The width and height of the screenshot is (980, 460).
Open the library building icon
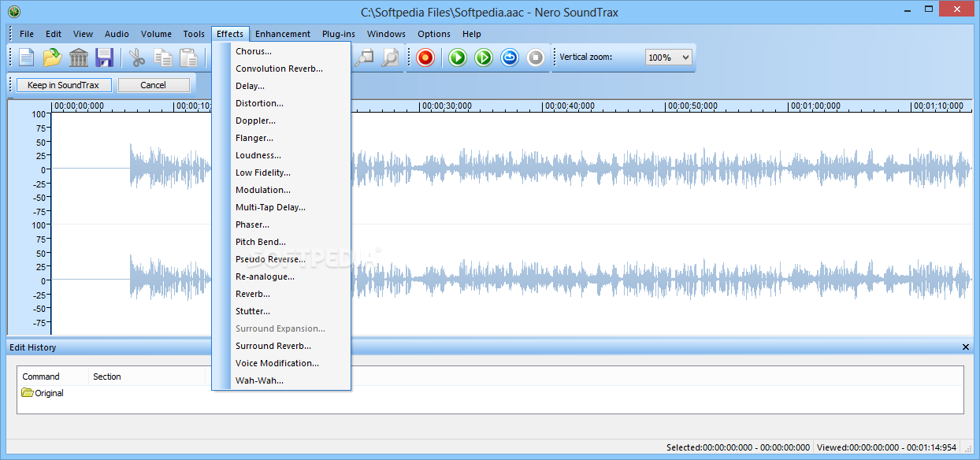[x=79, y=57]
